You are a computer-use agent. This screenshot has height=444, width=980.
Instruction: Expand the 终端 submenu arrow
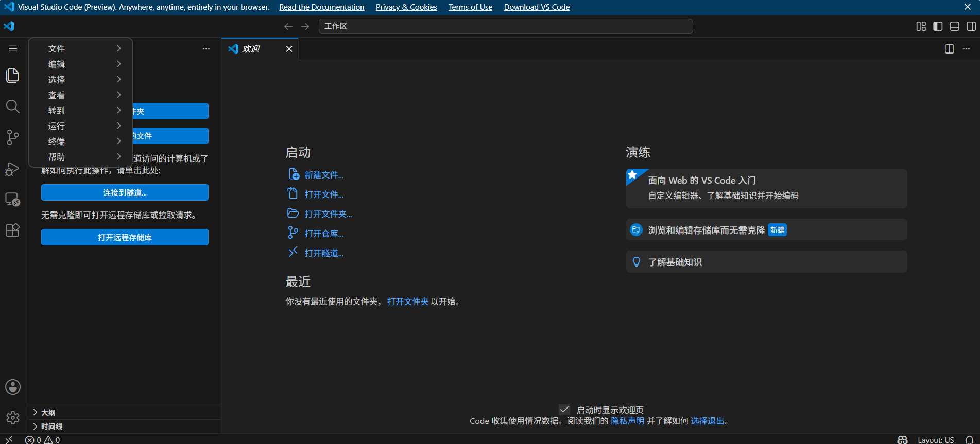click(x=119, y=141)
